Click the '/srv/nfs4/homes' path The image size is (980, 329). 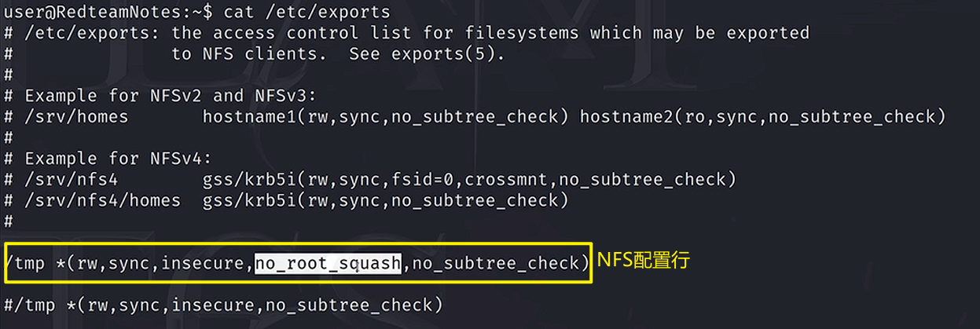coord(97,201)
